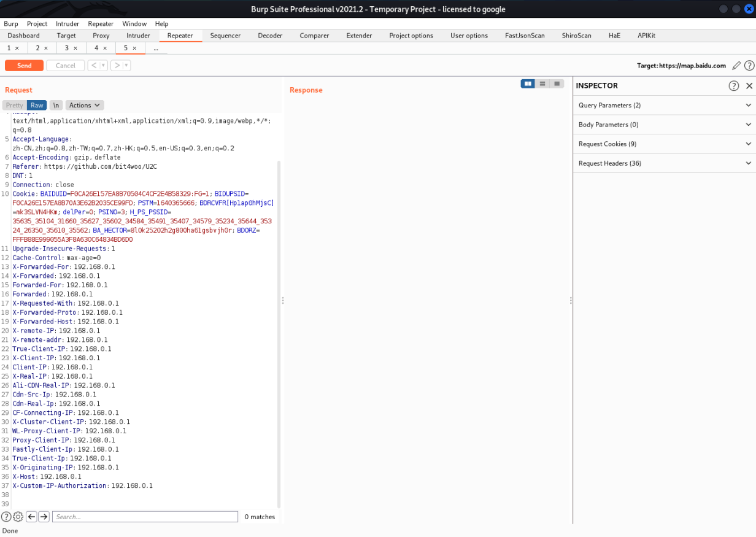Switch to Dashboard tab
Viewport: 756px width, 537px height.
pos(23,36)
